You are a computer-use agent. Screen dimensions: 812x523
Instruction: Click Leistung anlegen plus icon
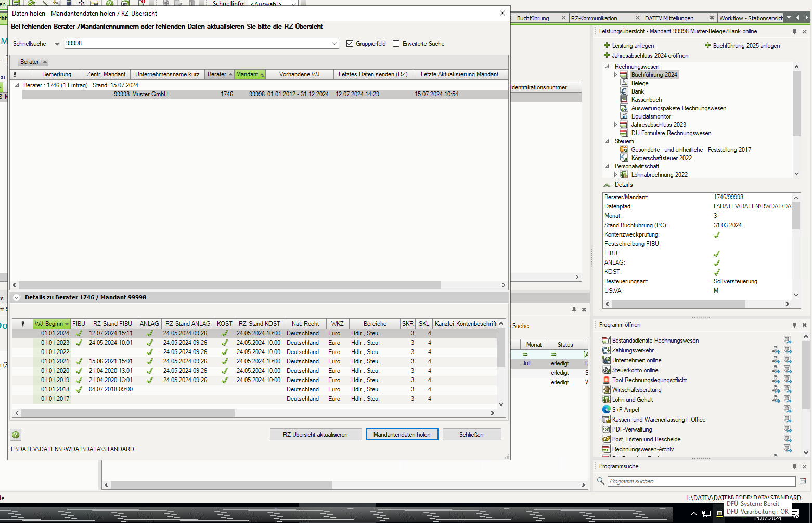607,46
